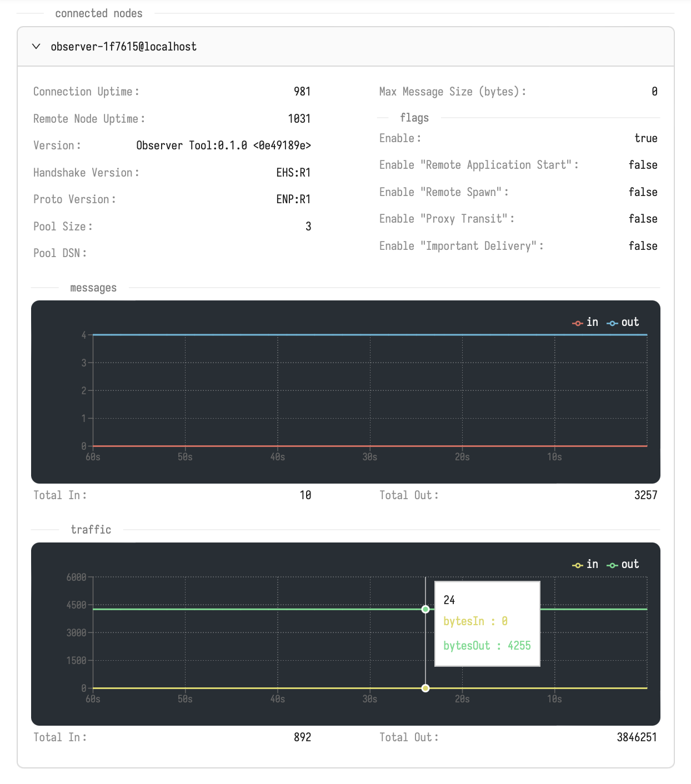Click the 'false' value for Remote Spawn
Viewport: 691px width, 784px height.
click(x=643, y=192)
